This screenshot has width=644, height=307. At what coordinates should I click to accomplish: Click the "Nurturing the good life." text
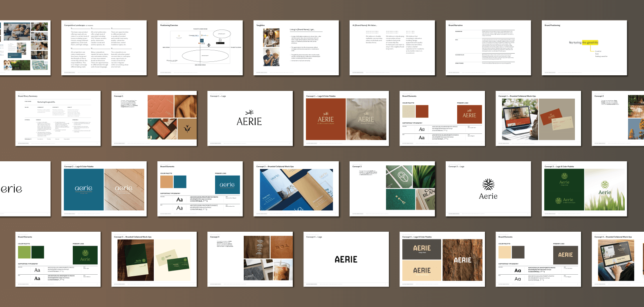coord(46,102)
